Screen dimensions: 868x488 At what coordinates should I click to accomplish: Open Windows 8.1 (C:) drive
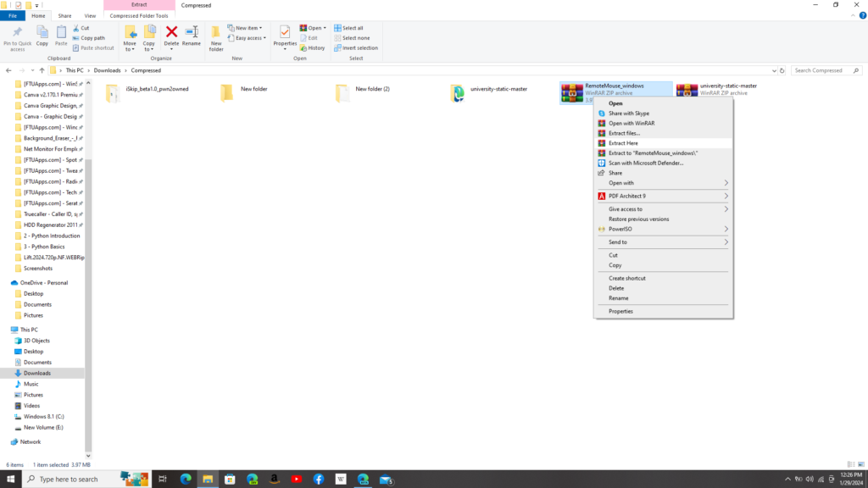(44, 417)
